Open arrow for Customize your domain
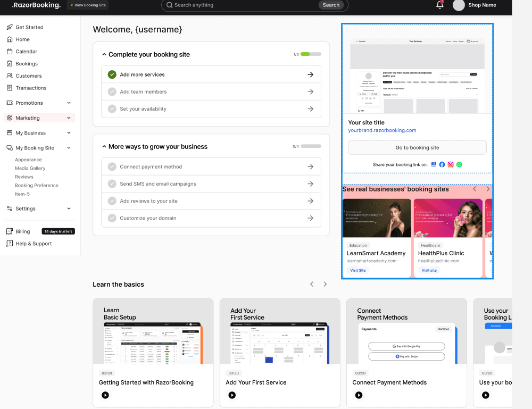This screenshot has height=409, width=532. pyautogui.click(x=310, y=218)
